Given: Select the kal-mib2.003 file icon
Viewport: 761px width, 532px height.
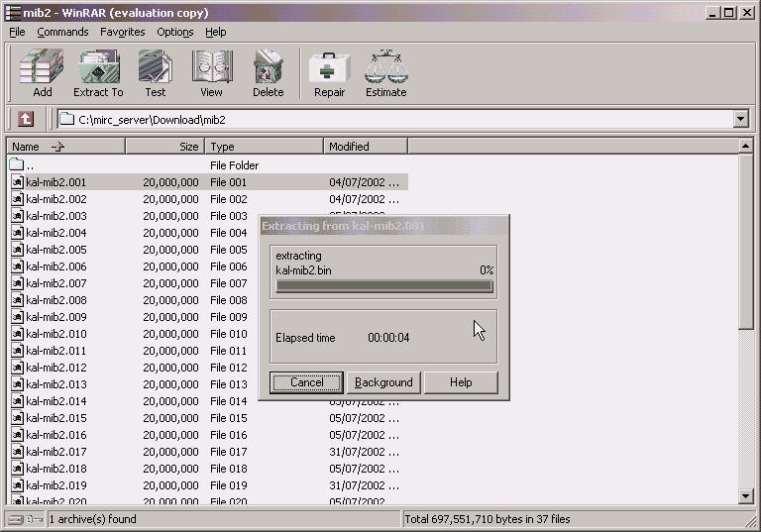Looking at the screenshot, I should click(x=18, y=216).
